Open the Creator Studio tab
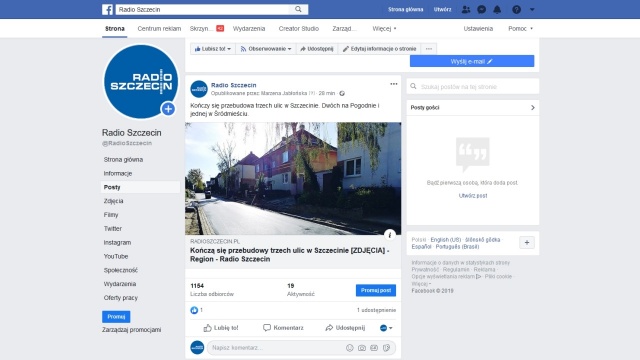The image size is (640, 360). pyautogui.click(x=299, y=29)
